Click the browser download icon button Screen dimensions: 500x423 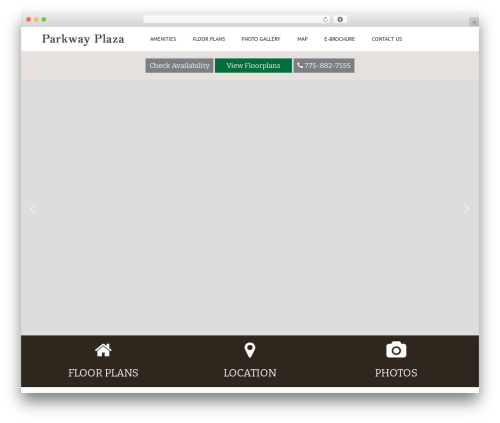click(340, 19)
